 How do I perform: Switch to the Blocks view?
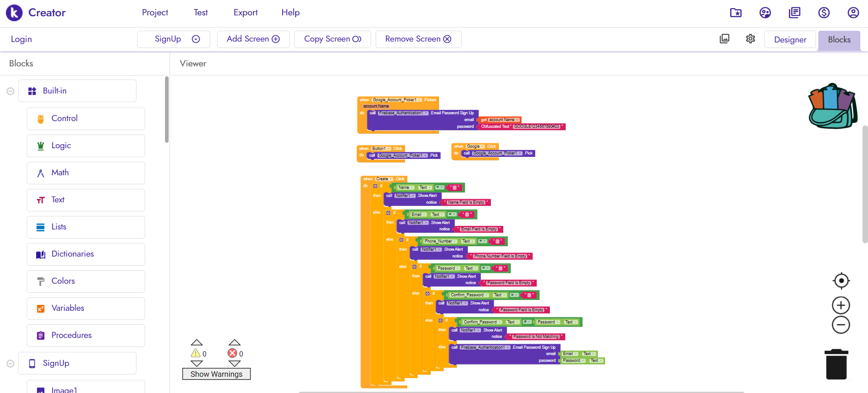coord(839,40)
